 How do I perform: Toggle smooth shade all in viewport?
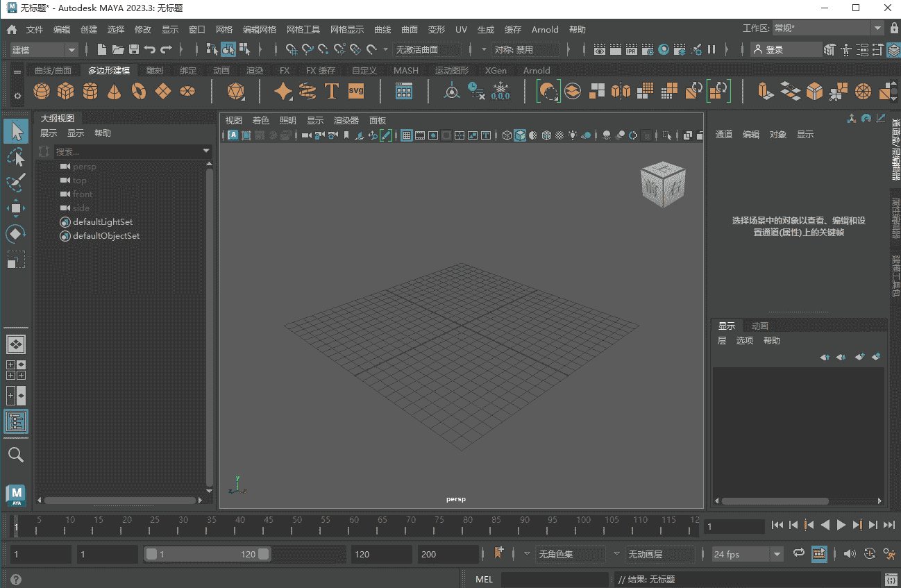point(520,135)
